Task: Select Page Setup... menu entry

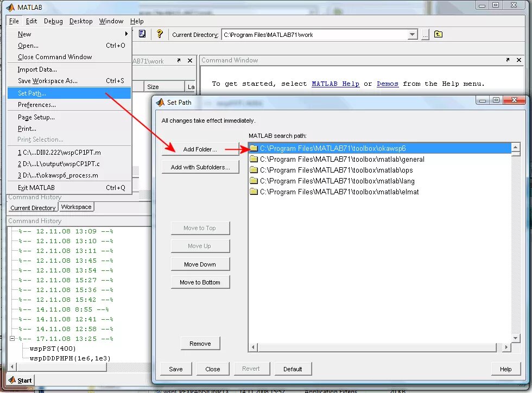Action: point(69,117)
